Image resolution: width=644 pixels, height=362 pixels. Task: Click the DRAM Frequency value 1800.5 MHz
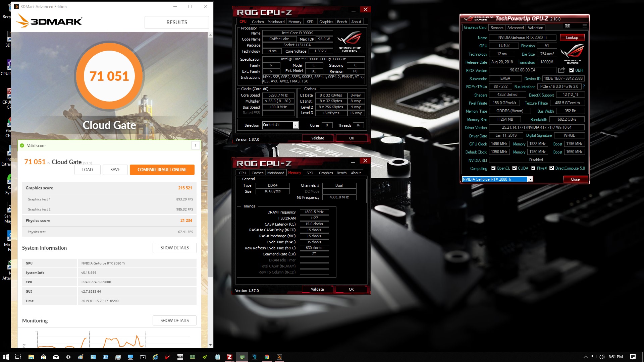314,212
